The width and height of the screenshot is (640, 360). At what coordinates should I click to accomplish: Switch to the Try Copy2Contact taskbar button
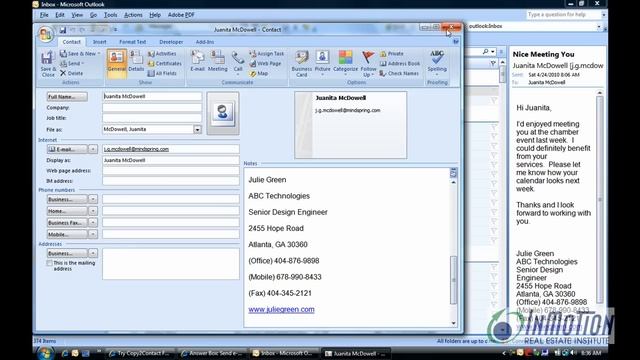click(x=140, y=353)
